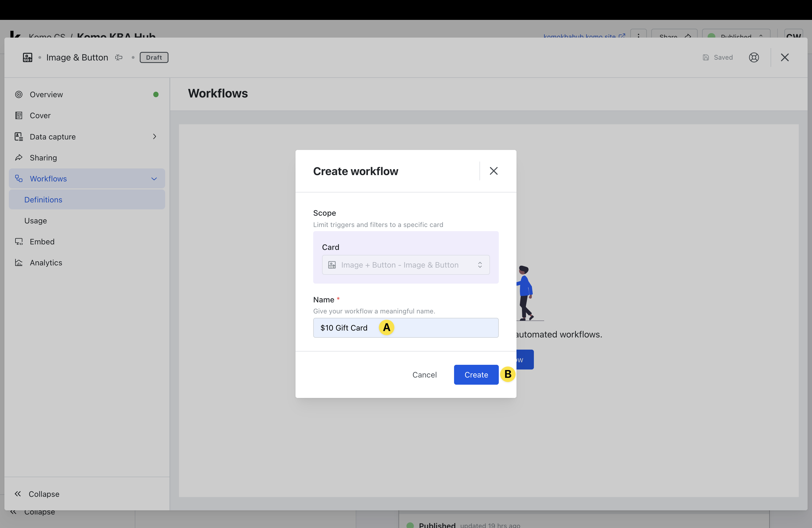Open Overview in the sidebar

click(46, 94)
